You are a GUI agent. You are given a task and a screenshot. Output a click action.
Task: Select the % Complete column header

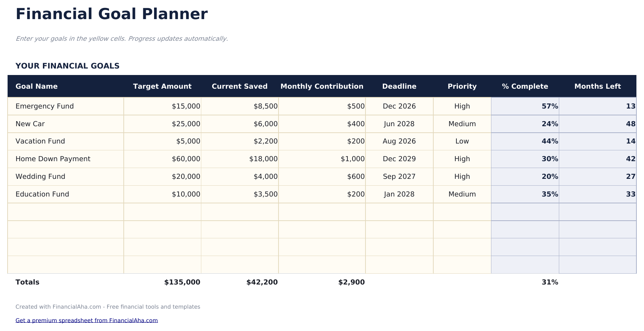525,87
